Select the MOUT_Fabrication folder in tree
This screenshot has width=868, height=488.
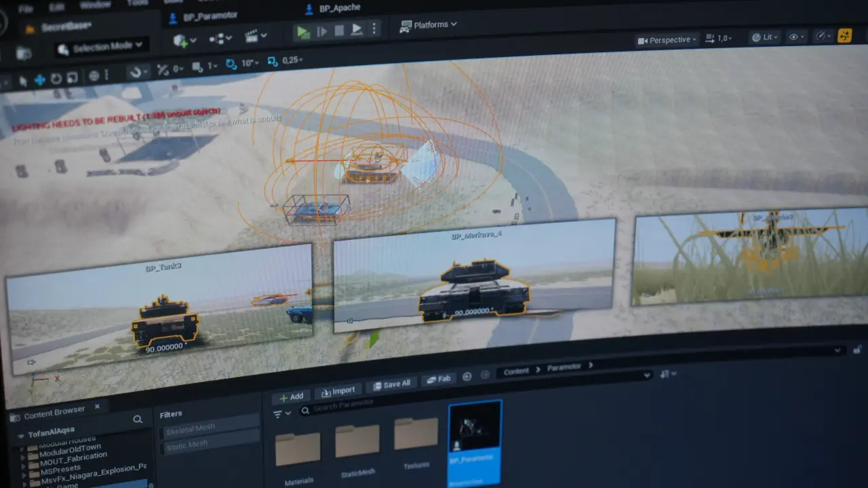(73, 460)
